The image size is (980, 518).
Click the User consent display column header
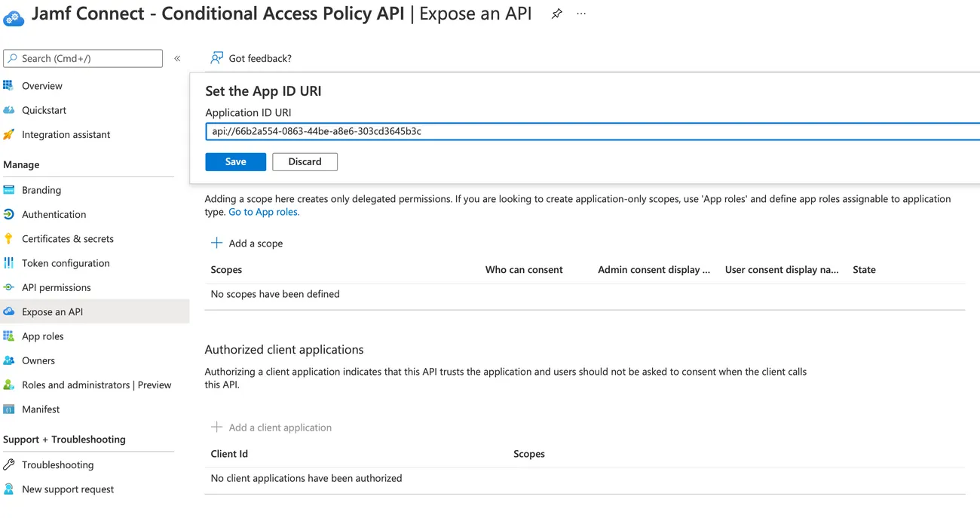pos(782,269)
